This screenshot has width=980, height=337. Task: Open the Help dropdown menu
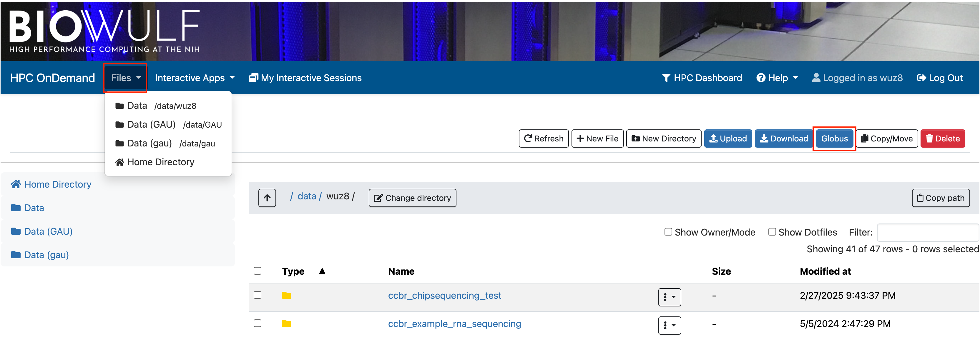click(777, 78)
